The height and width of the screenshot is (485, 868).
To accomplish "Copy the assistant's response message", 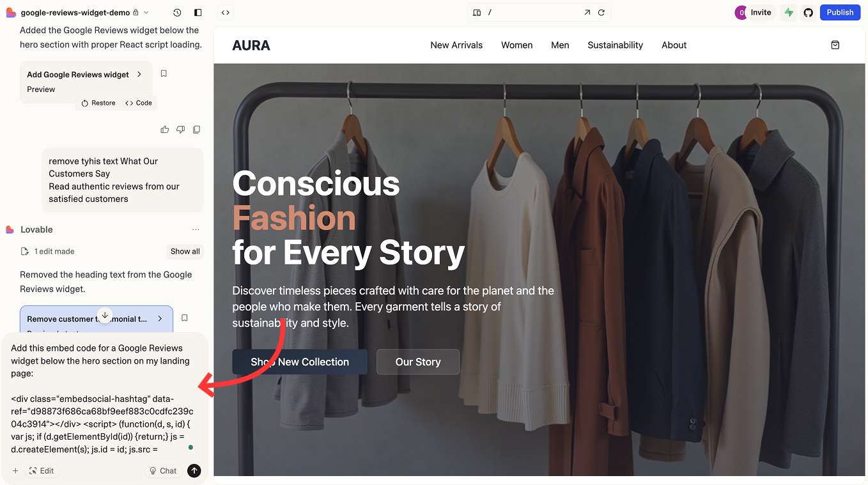I will click(x=196, y=129).
